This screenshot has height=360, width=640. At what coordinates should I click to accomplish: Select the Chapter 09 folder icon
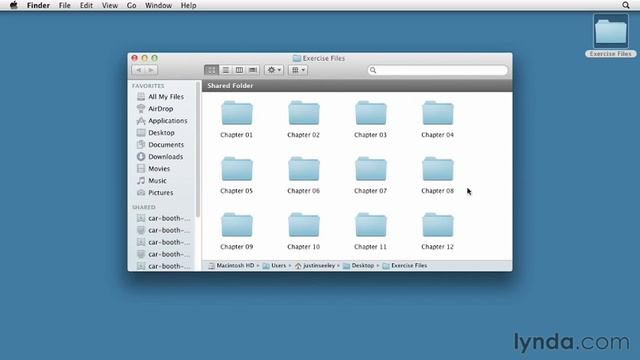click(237, 225)
